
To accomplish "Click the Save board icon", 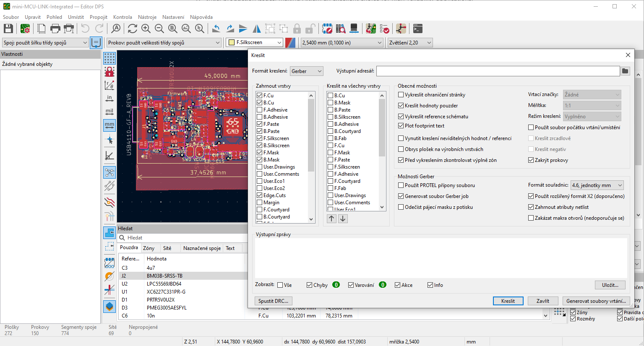I will click(x=8, y=29).
